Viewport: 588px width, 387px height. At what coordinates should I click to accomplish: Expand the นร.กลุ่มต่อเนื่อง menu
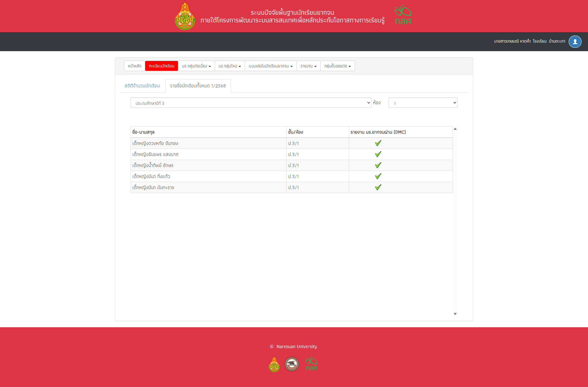(x=196, y=66)
